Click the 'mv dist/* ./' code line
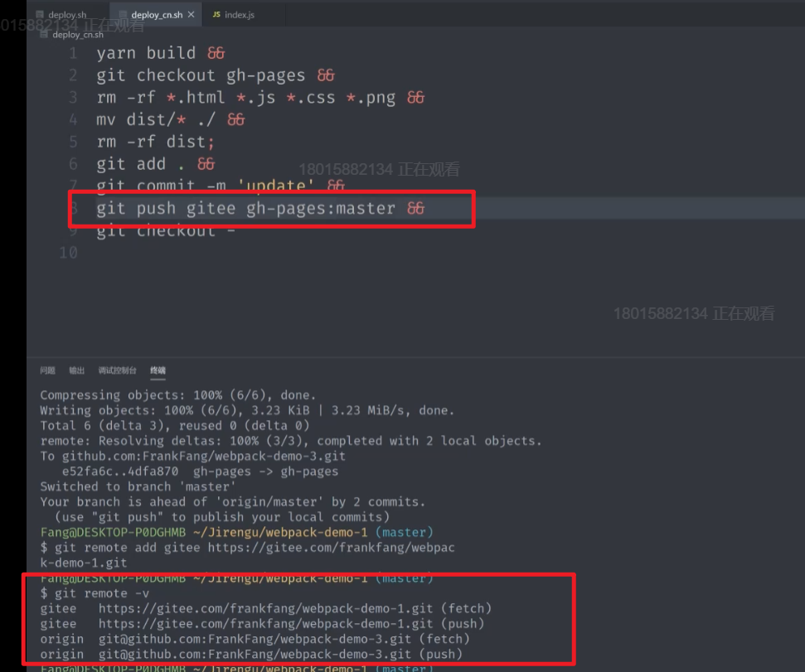Viewport: 805px width, 672px height. click(x=171, y=119)
